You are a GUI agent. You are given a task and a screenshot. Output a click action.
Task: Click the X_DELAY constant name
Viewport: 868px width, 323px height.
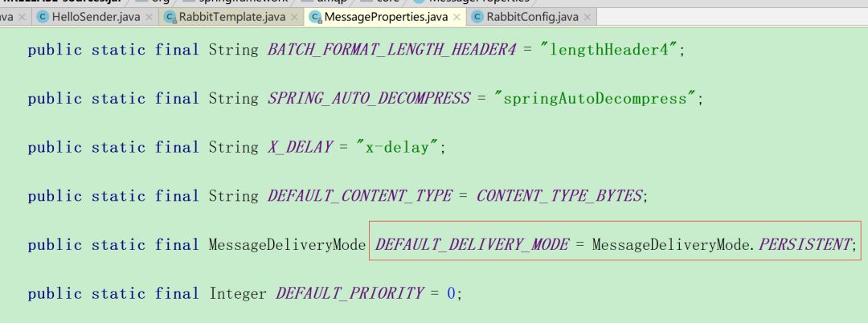tap(300, 147)
